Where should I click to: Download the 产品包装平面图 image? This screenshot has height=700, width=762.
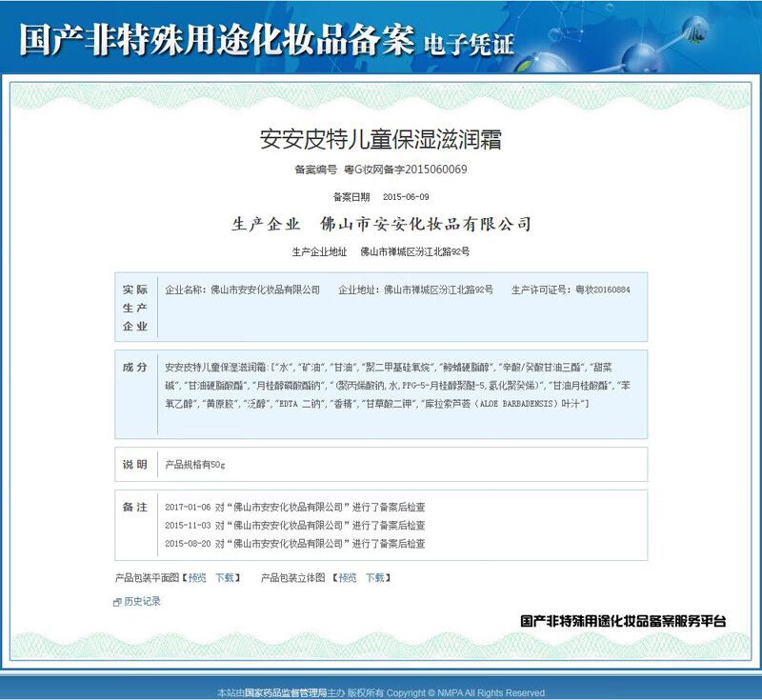[225, 577]
